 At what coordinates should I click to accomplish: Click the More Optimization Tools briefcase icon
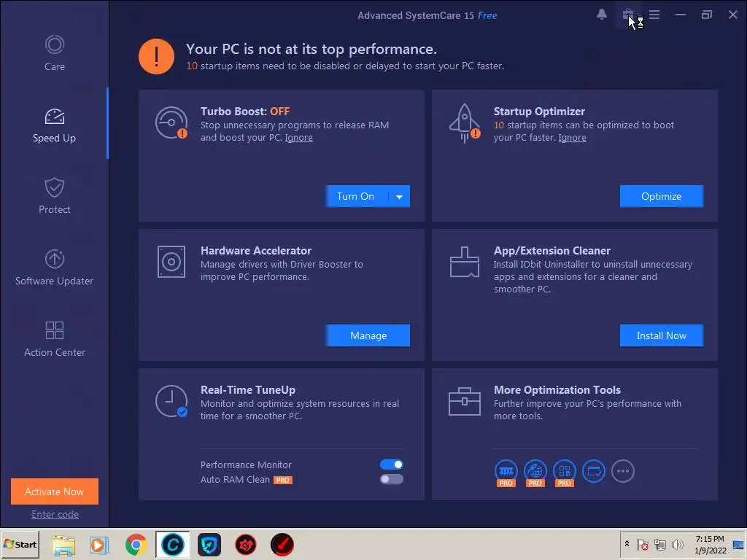(x=465, y=402)
